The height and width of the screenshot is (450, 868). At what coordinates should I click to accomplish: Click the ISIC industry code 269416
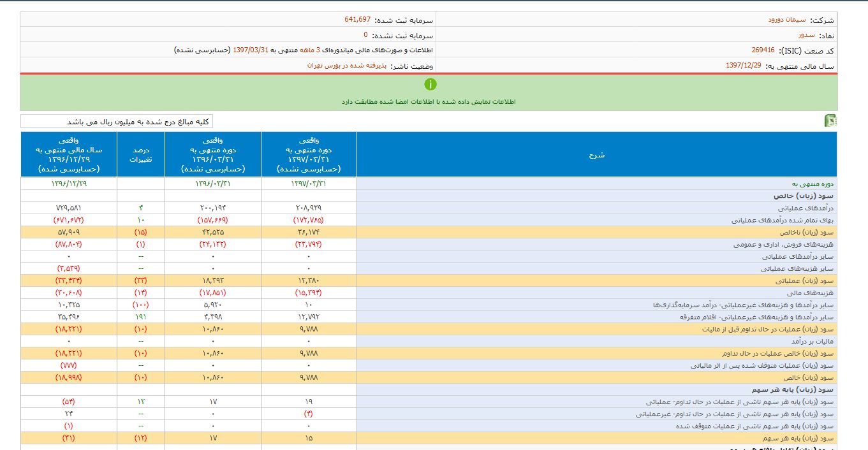coord(763,50)
